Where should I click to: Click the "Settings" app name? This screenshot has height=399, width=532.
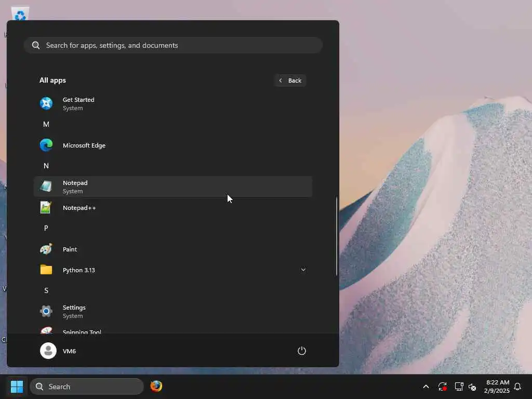coord(74,308)
